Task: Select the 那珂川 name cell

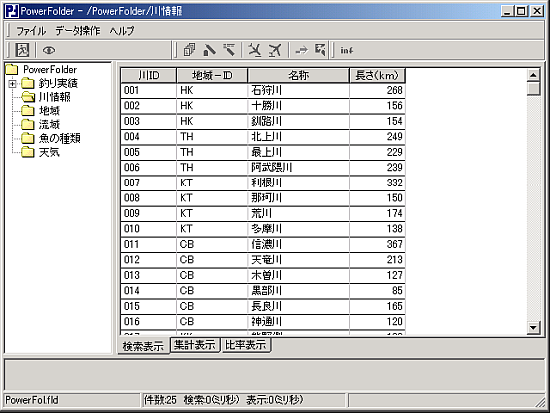Action: click(x=299, y=198)
